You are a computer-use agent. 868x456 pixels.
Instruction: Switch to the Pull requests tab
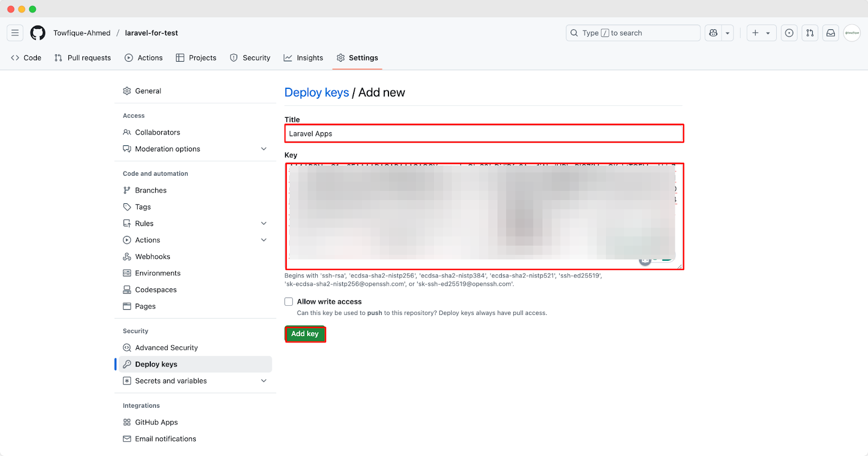pyautogui.click(x=82, y=58)
